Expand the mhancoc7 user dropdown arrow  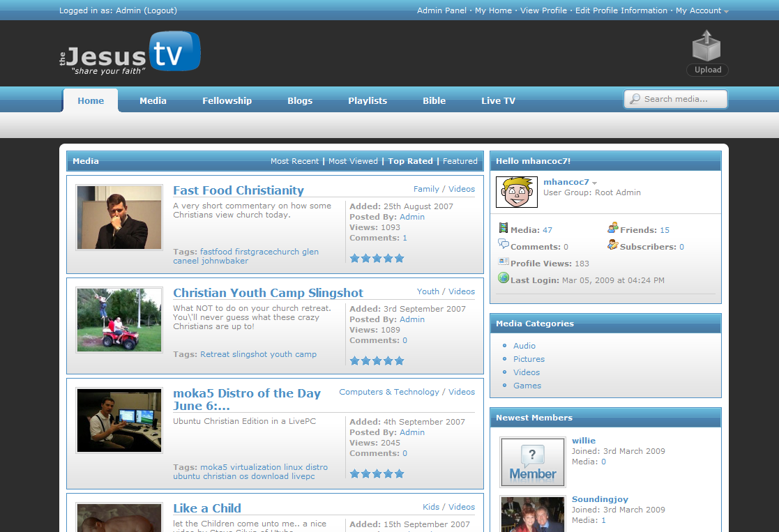coord(595,183)
